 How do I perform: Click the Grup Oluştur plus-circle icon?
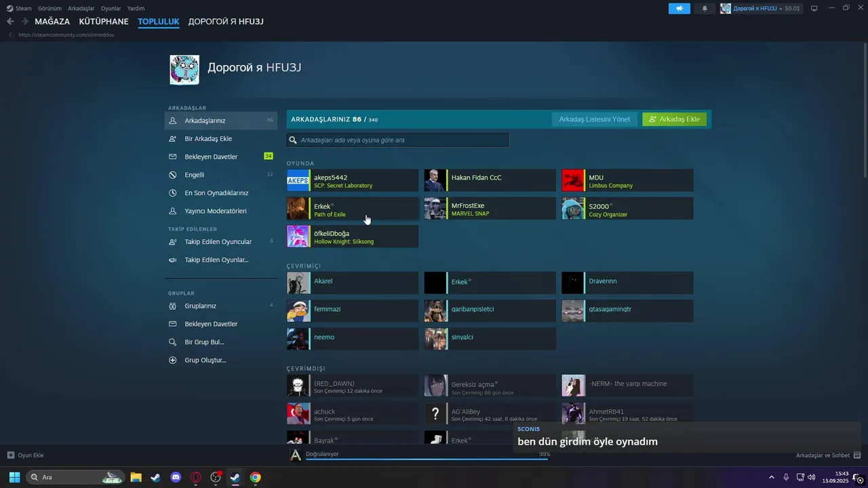click(x=172, y=360)
